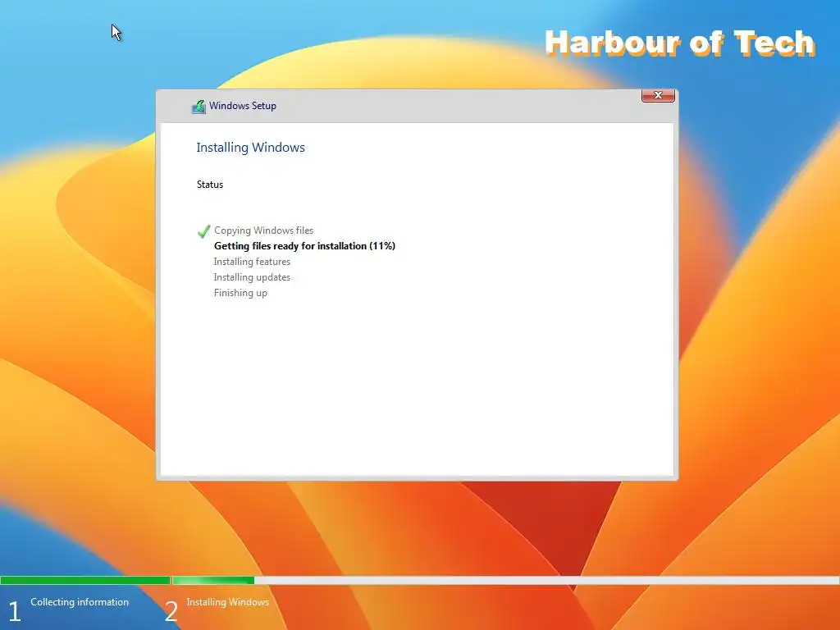Click the Windows Setup title icon

tap(199, 106)
